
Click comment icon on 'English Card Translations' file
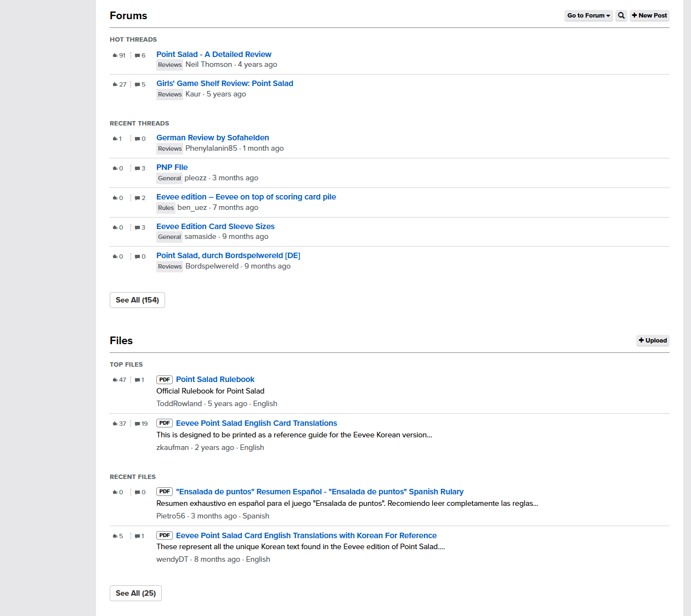coord(137,424)
